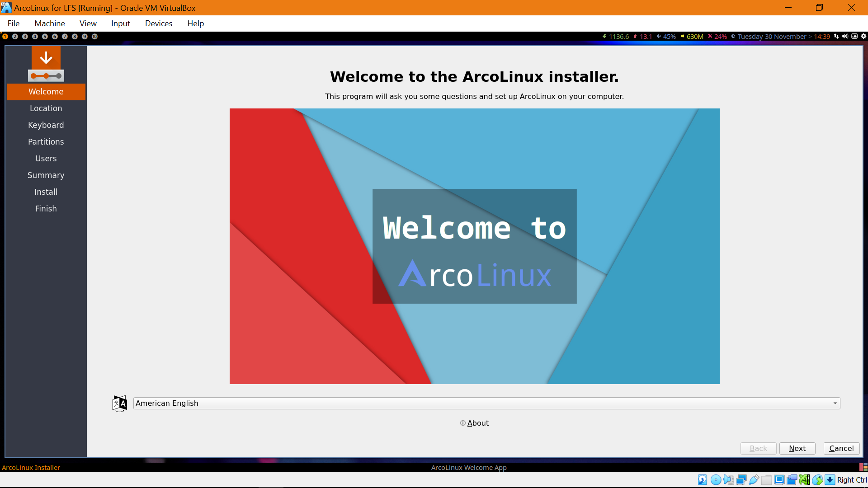Open the American English language dropdown
Viewport: 868px width, 488px height.
point(486,403)
